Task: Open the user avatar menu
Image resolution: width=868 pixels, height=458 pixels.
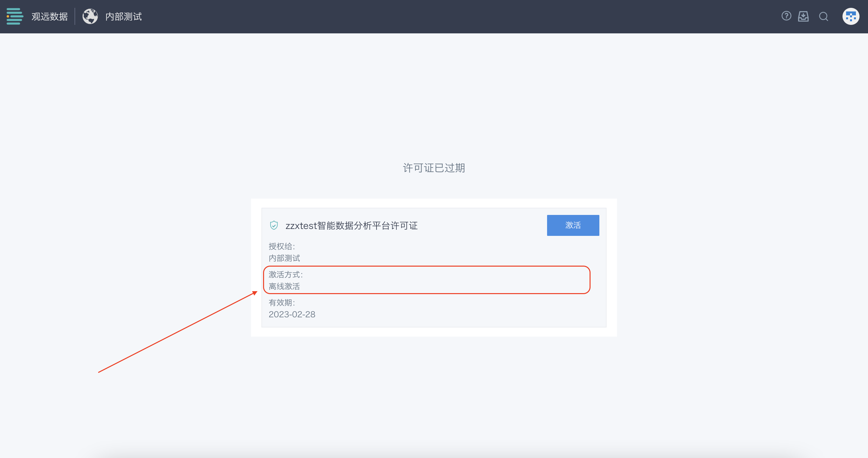Action: point(850,16)
